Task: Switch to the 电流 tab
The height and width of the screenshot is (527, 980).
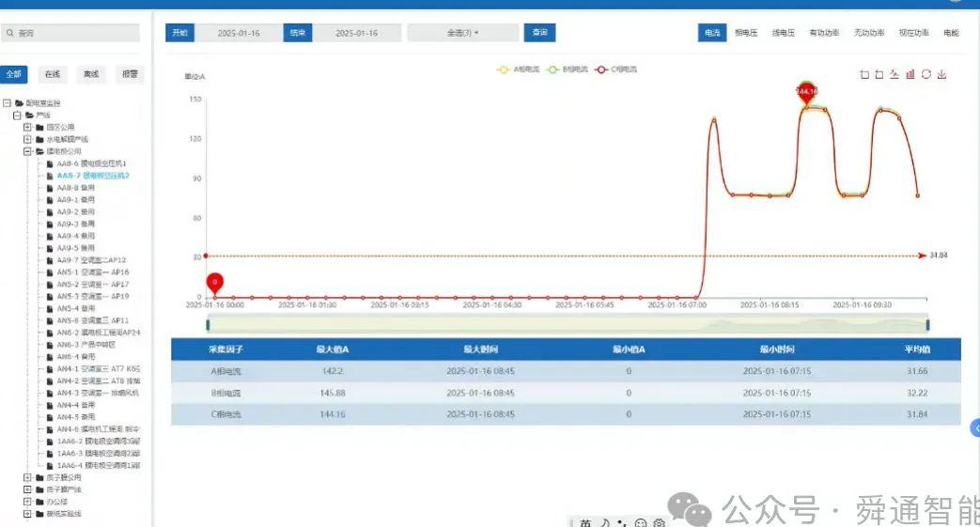Action: point(712,33)
